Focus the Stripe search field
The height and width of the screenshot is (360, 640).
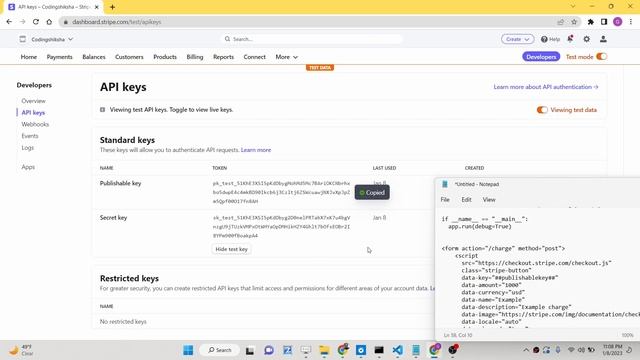click(312, 39)
